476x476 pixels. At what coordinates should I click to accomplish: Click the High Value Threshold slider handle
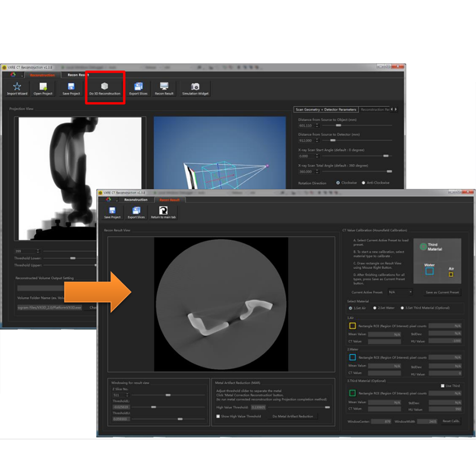(x=327, y=407)
